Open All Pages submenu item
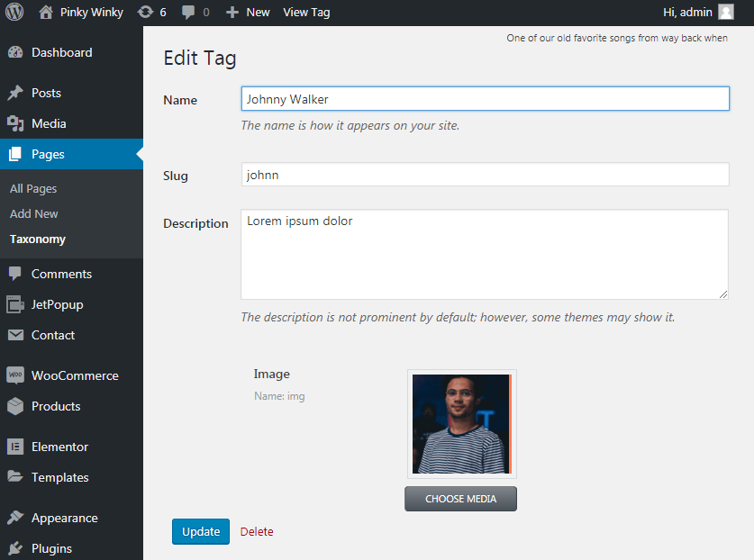The image size is (754, 560). 33,188
